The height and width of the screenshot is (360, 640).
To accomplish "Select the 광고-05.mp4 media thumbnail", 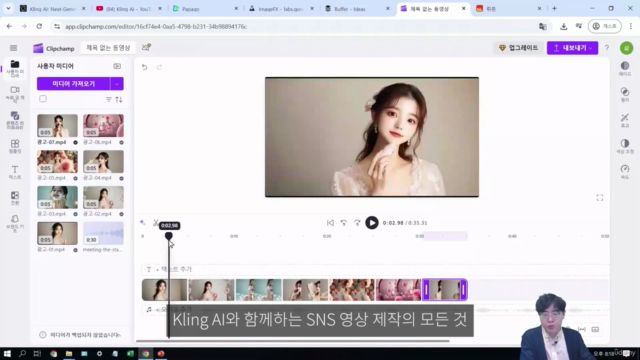I will (58, 162).
